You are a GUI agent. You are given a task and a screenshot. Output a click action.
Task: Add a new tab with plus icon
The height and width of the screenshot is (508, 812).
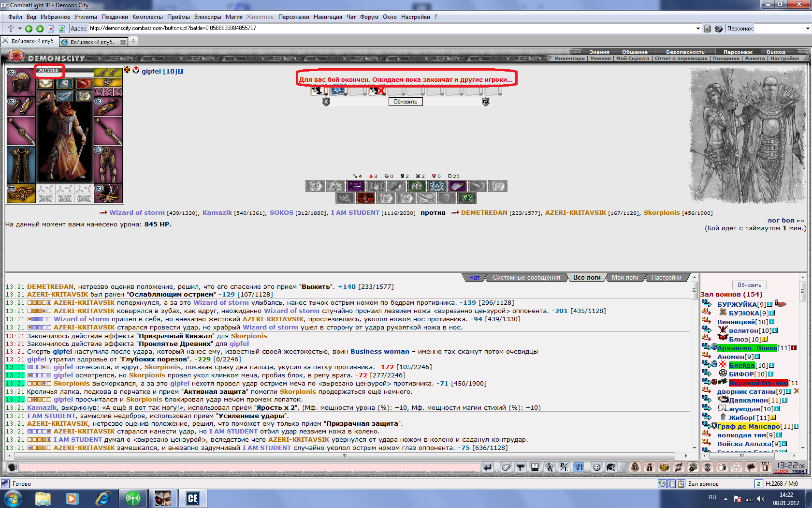[x=133, y=41]
